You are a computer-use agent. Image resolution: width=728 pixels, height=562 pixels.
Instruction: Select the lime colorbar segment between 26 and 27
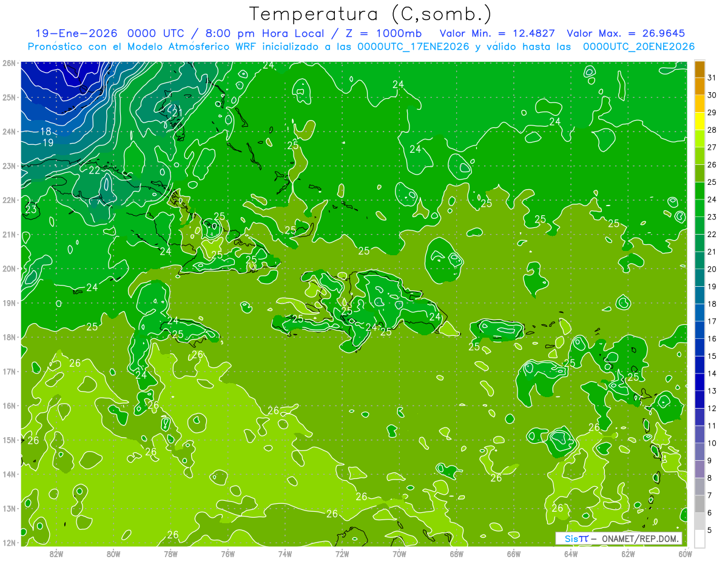[699, 156]
